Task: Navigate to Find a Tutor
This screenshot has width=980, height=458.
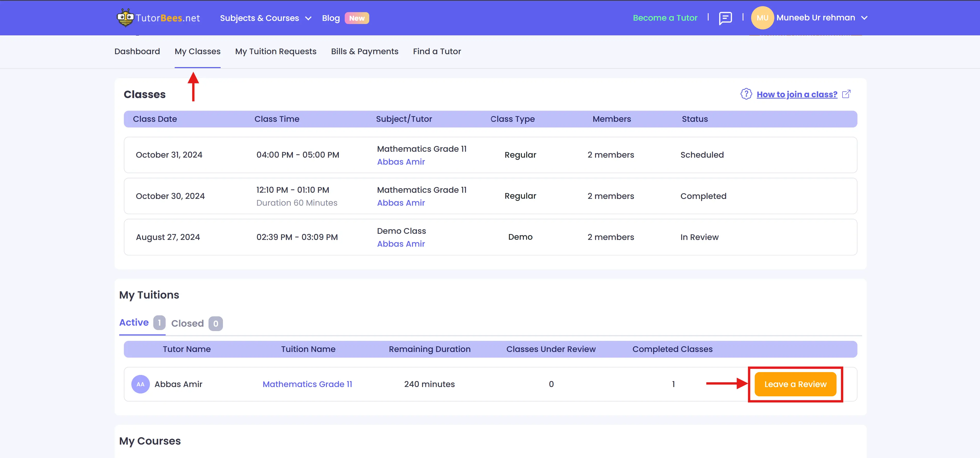Action: pos(437,51)
